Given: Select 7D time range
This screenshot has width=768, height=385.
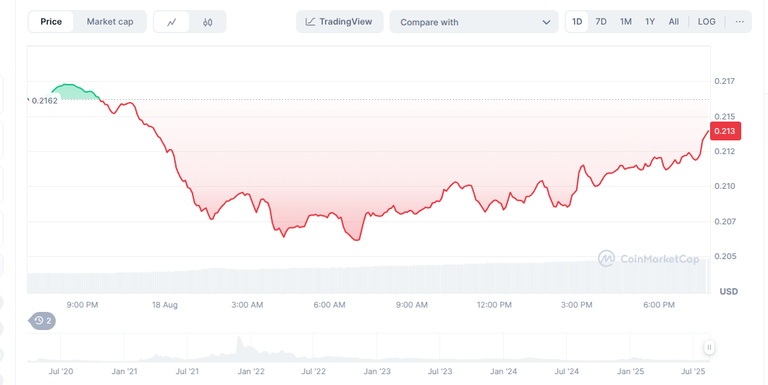Looking at the screenshot, I should (x=601, y=22).
